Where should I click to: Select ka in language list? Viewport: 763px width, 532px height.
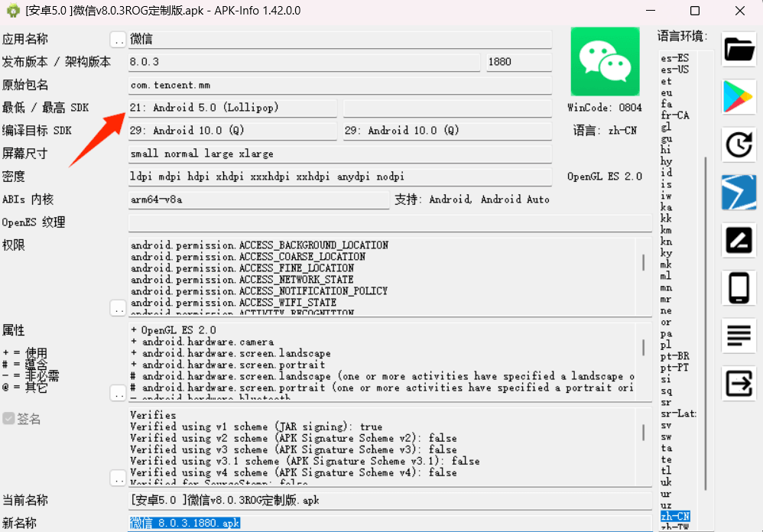pyautogui.click(x=666, y=207)
